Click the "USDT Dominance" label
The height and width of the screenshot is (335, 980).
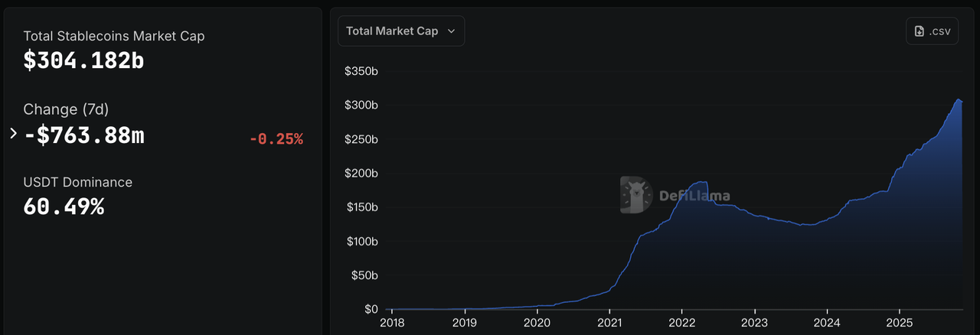pyautogui.click(x=77, y=182)
